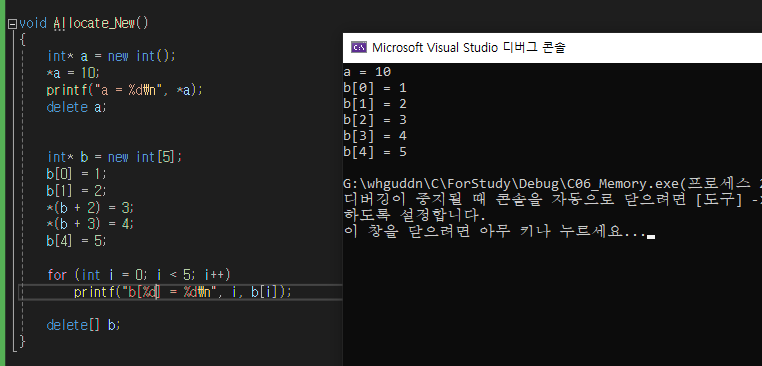
Task: Click the printf 'a = %d' code line
Action: [x=124, y=90]
